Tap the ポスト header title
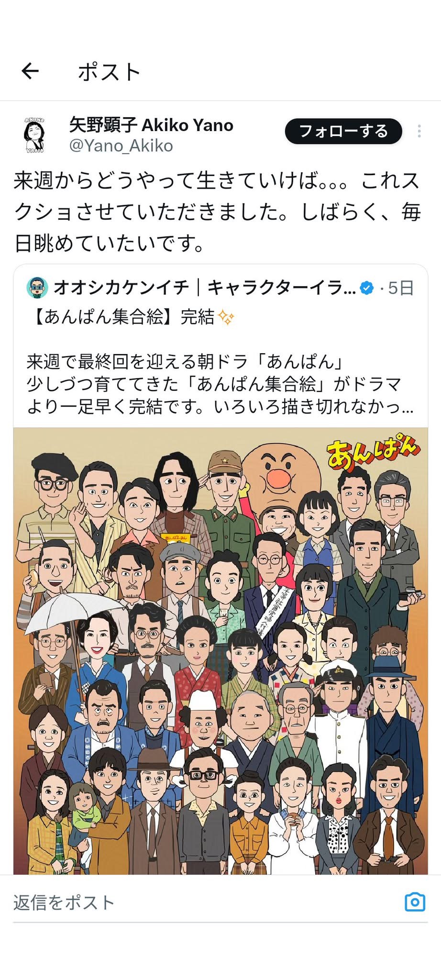The width and height of the screenshot is (441, 980). click(109, 72)
